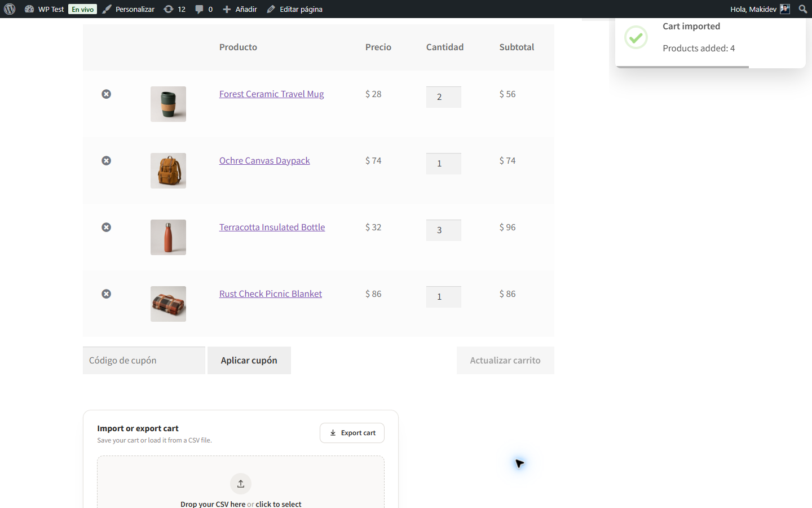This screenshot has width=812, height=508.
Task: Open the Terracotta Insulated Bottle thumbnail
Action: (x=168, y=237)
